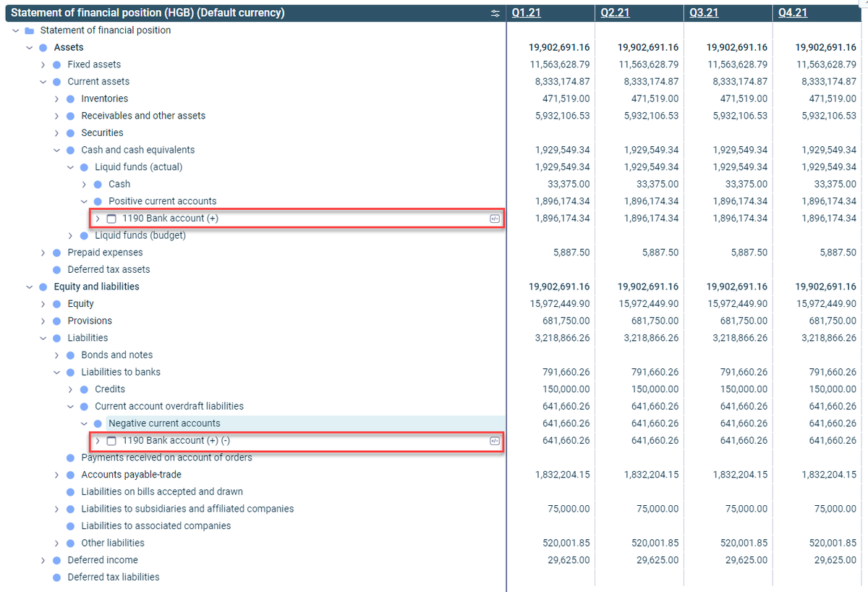Select the blue node icon beside Assets
The width and height of the screenshot is (868, 592).
pyautogui.click(x=42, y=47)
